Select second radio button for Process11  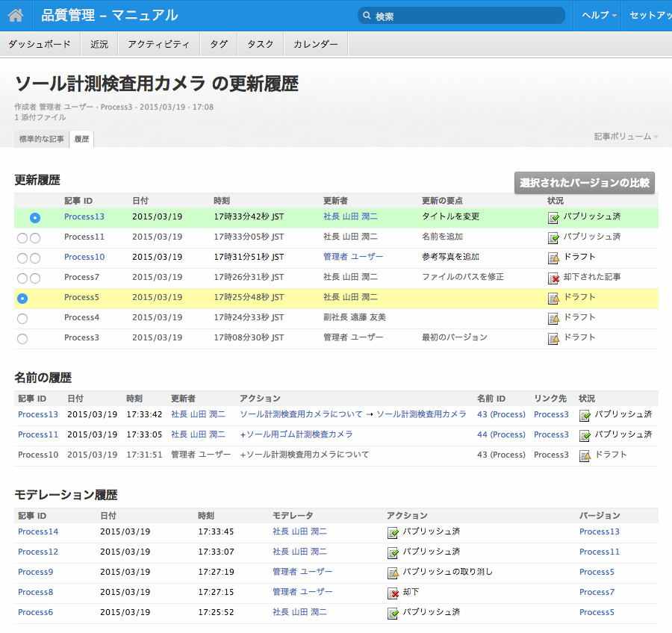coord(35,238)
